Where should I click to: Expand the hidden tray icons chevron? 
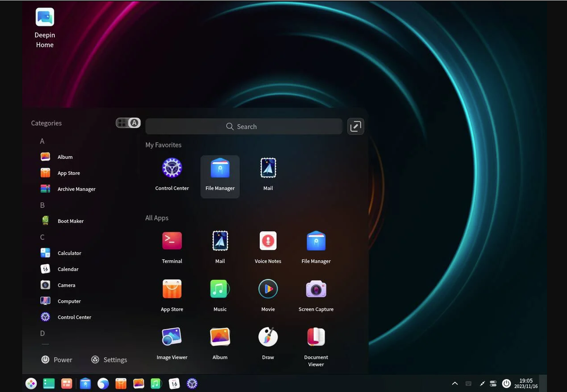point(455,383)
